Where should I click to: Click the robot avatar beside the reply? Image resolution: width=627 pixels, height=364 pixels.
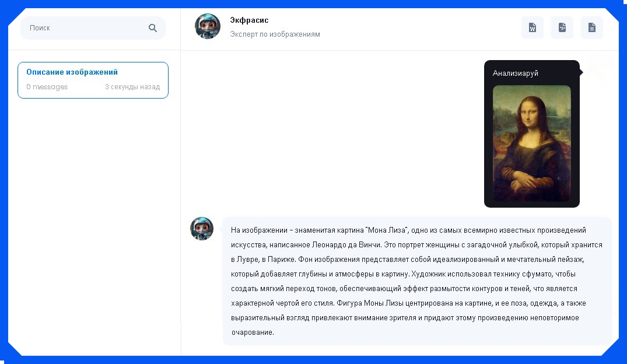(x=202, y=229)
